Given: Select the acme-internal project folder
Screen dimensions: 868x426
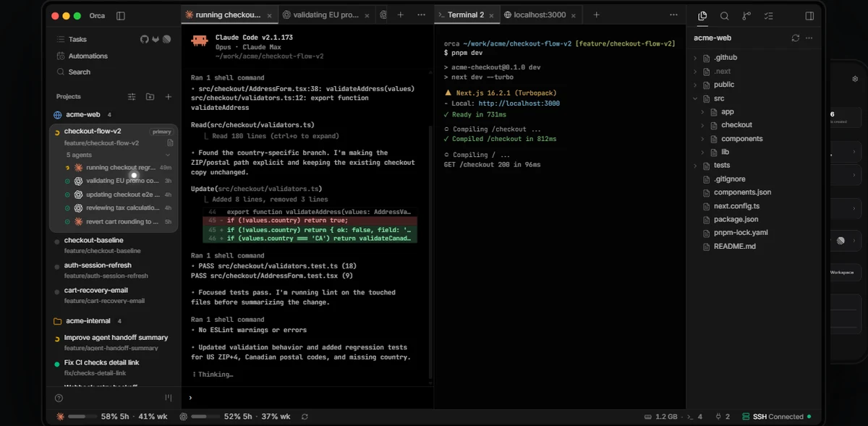Looking at the screenshot, I should tap(88, 320).
